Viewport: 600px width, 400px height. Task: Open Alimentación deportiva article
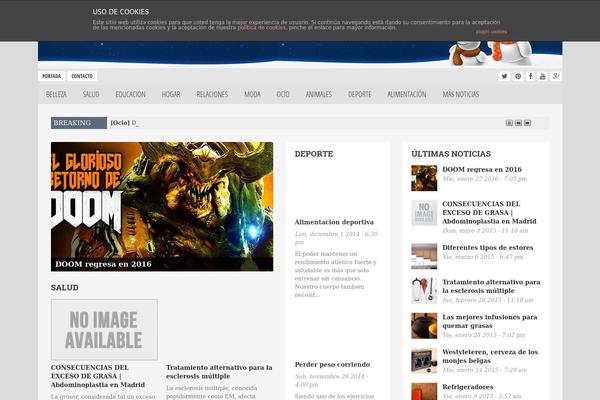[x=334, y=222]
